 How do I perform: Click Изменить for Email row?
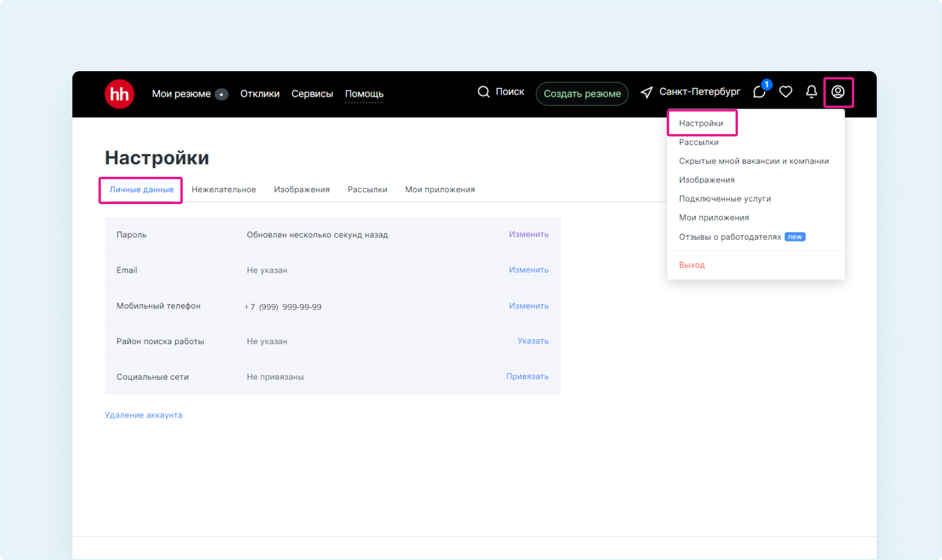529,270
